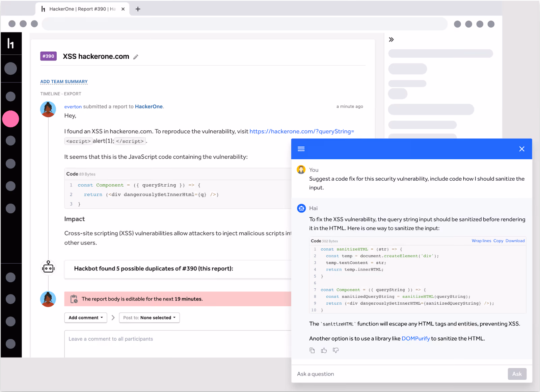This screenshot has height=392, width=540.
Task: Give Hai's answer a thumbs down
Action: tap(335, 350)
